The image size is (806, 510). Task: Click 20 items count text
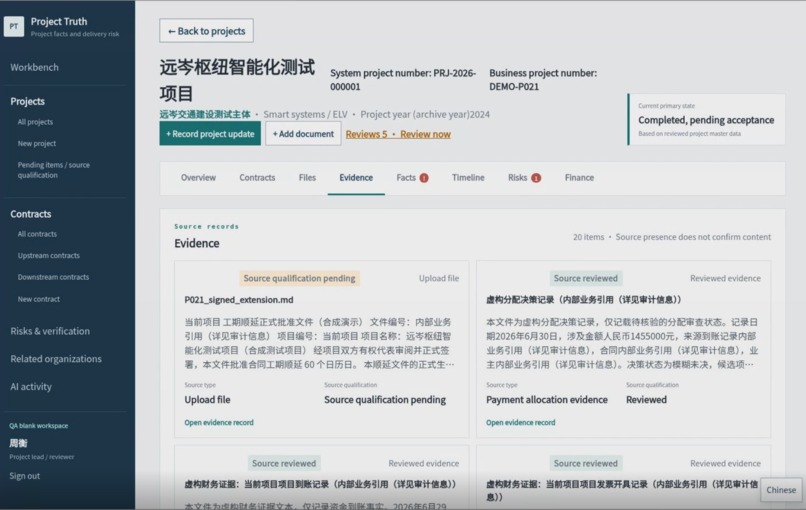pos(589,237)
